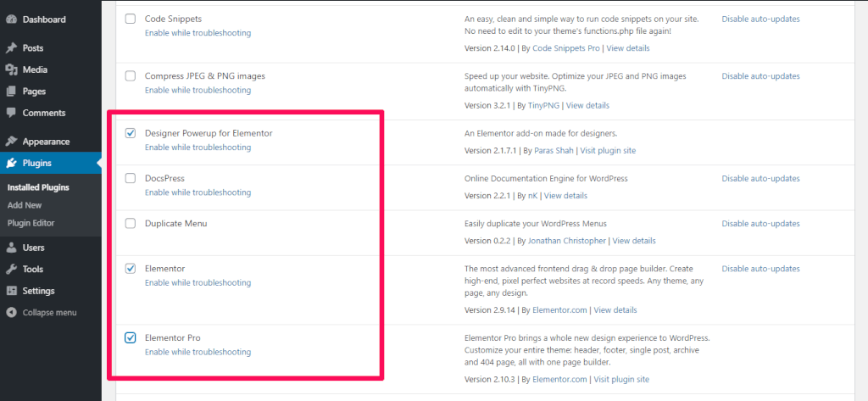Click Elementor's Enable while troubleshooting link
This screenshot has width=868, height=401.
(x=198, y=282)
